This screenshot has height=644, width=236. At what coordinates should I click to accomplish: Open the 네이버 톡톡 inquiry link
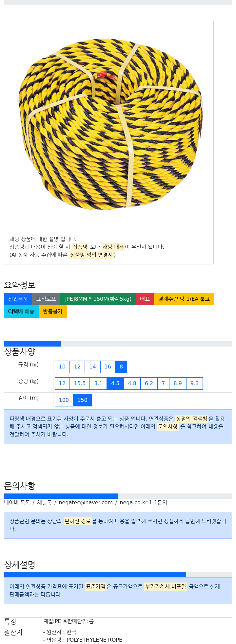[17, 503]
